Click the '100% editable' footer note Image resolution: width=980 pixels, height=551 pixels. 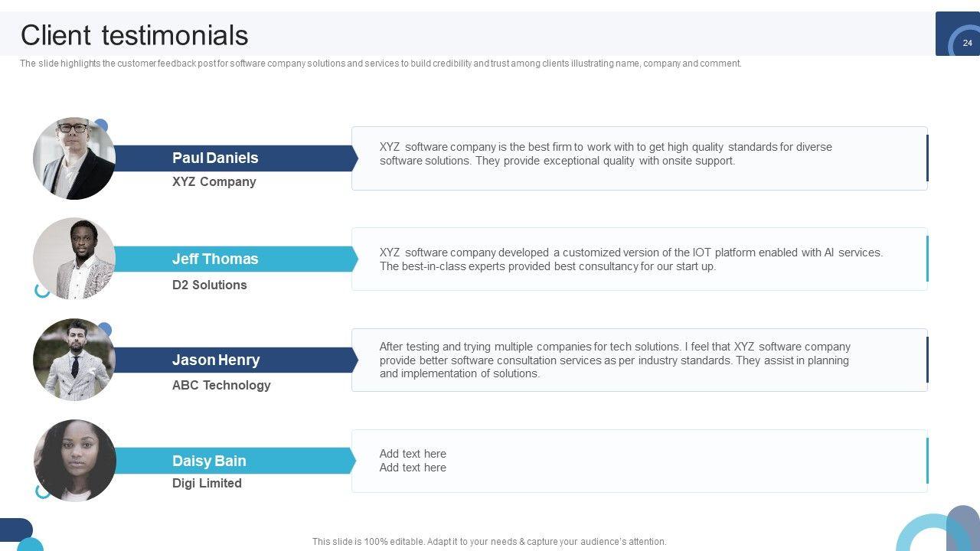[489, 542]
